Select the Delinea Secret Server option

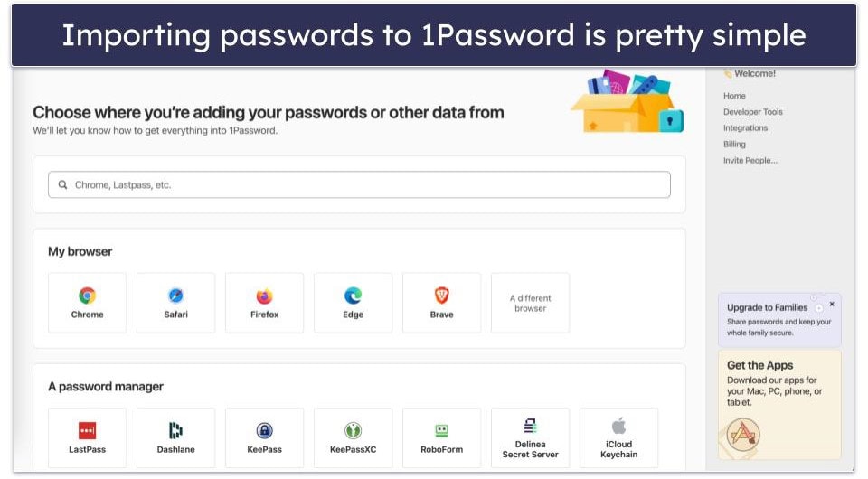pos(530,437)
